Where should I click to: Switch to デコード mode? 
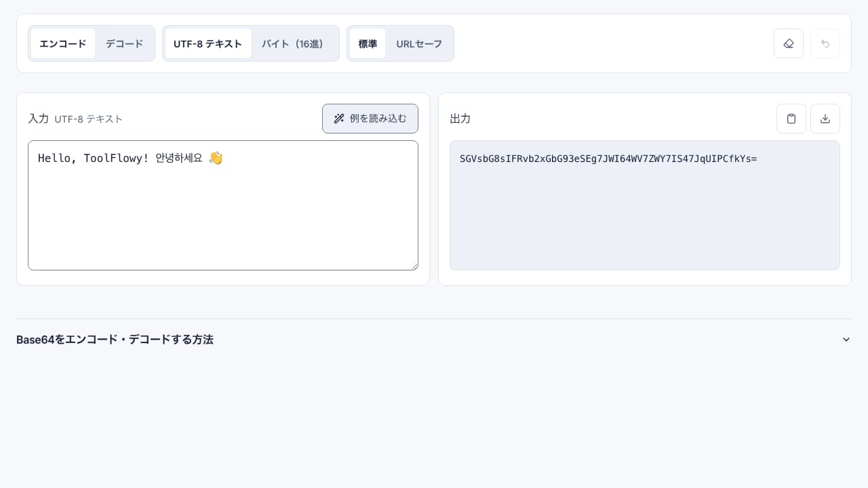pos(124,43)
